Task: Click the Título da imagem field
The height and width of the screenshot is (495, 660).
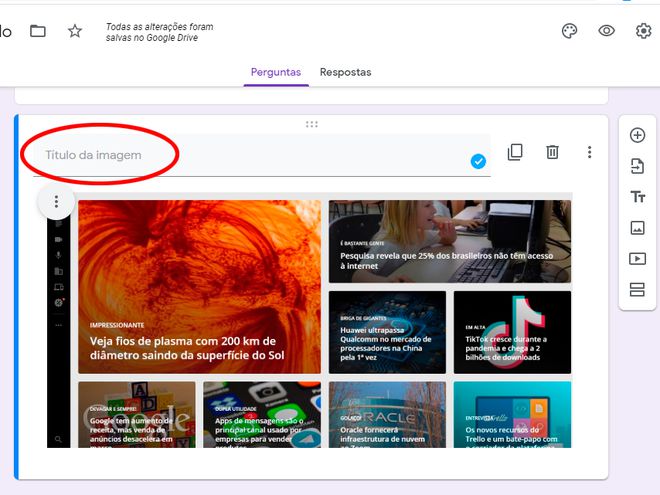Action: [x=262, y=155]
